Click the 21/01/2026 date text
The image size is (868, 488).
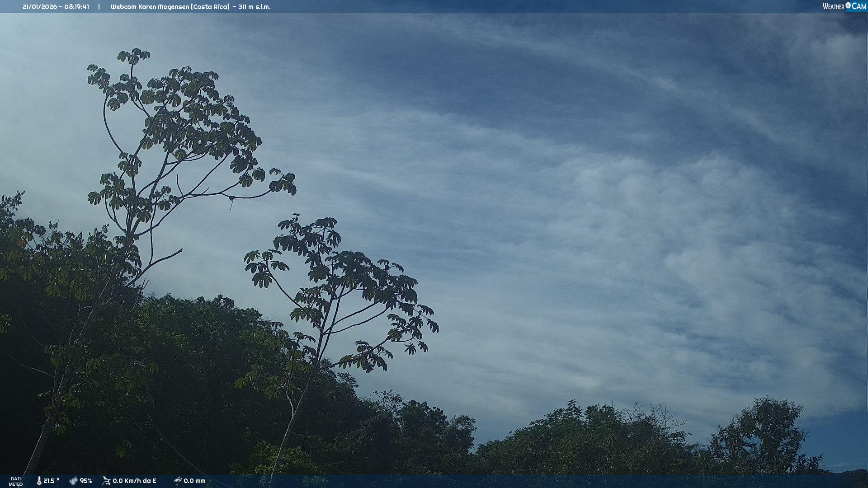click(39, 7)
